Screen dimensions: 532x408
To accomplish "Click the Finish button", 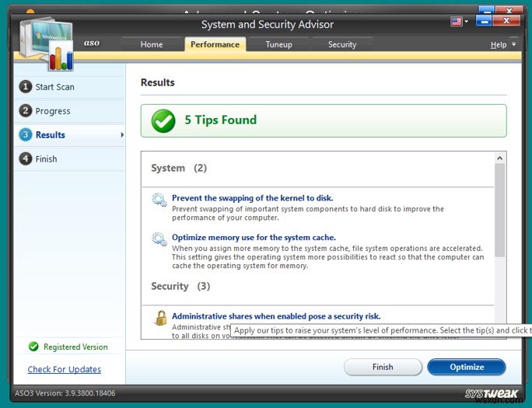I will pos(383,367).
